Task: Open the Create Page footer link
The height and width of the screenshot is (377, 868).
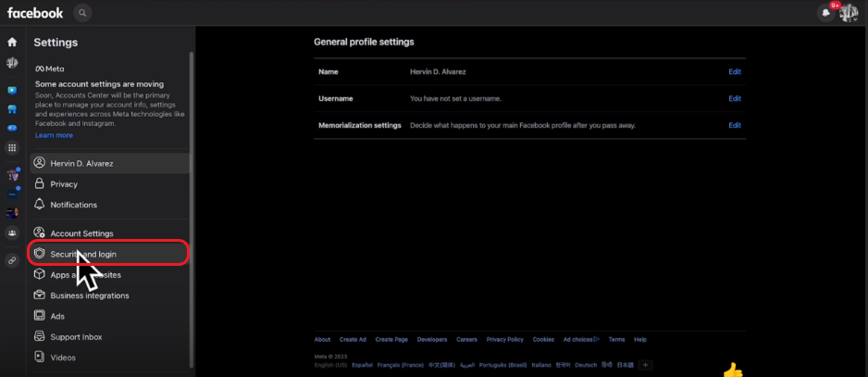Action: [x=391, y=339]
